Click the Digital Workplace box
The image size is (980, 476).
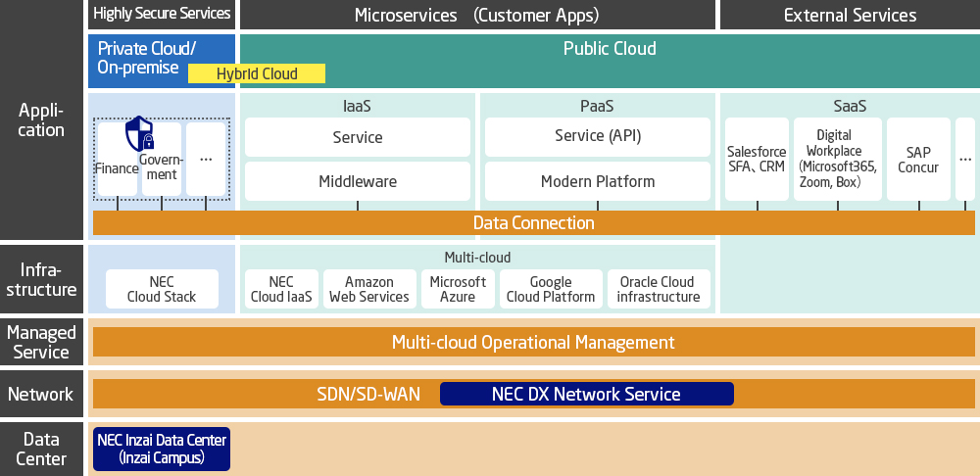pos(838,160)
